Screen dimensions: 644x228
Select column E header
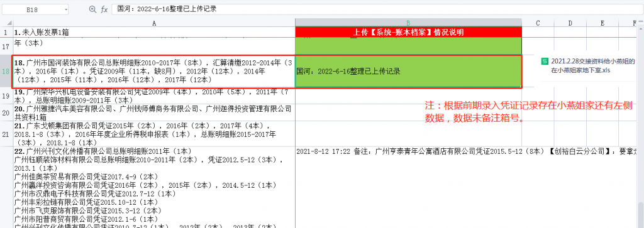[x=602, y=23]
